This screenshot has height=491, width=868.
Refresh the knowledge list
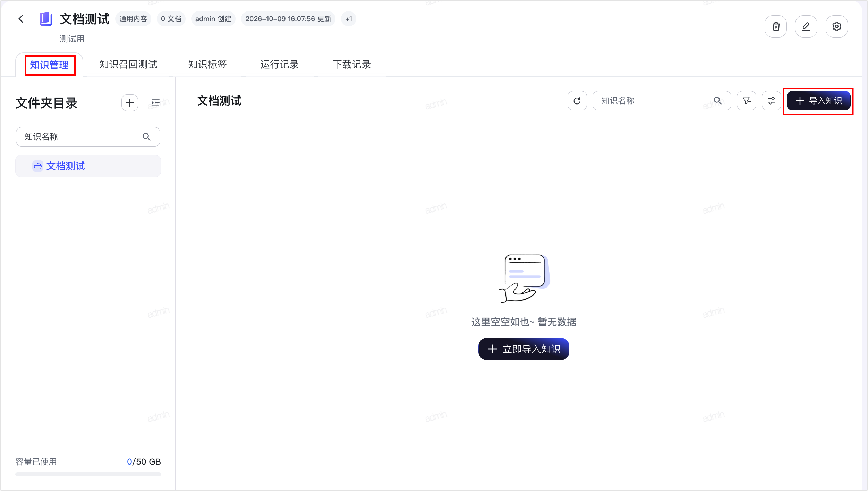(577, 101)
